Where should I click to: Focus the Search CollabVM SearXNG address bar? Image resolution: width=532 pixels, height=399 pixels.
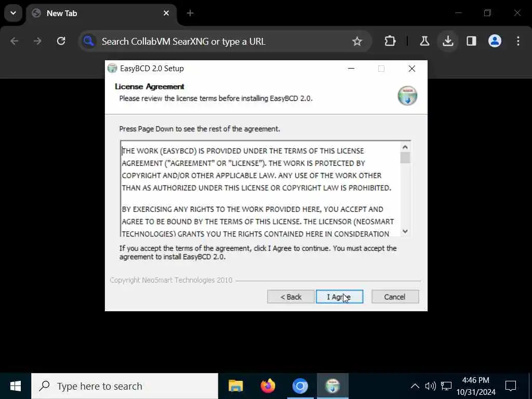[224, 42]
